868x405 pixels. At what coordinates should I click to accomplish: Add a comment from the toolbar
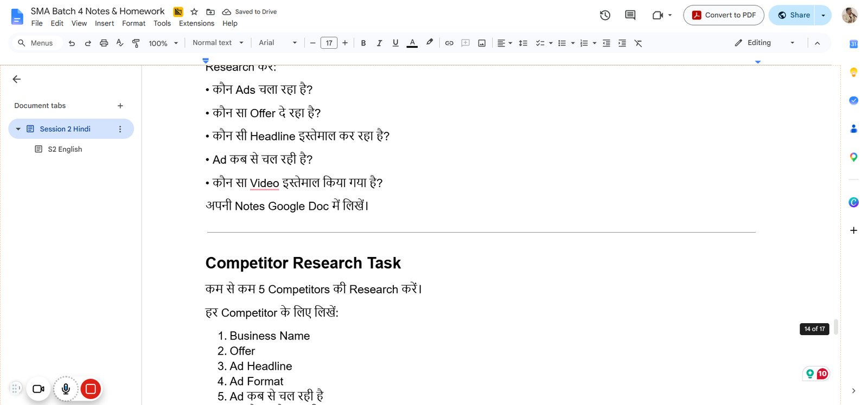point(465,43)
